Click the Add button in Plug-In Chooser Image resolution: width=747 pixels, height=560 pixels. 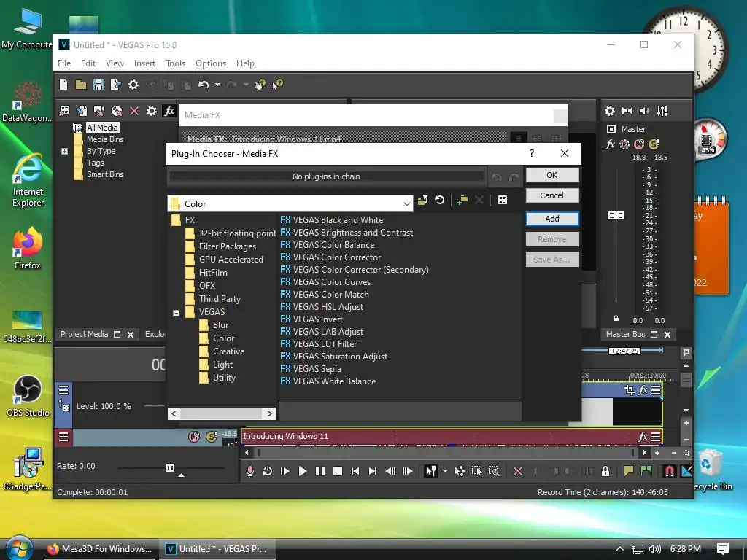tap(552, 219)
